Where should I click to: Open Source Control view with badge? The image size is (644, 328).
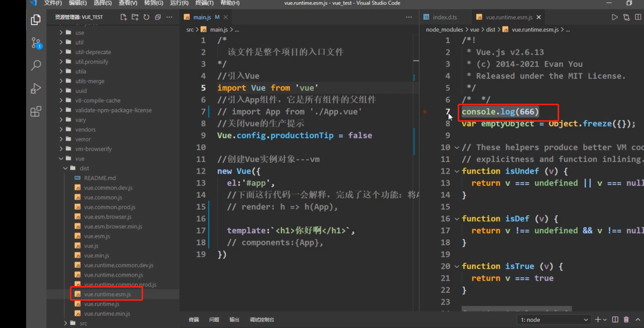pos(37,43)
